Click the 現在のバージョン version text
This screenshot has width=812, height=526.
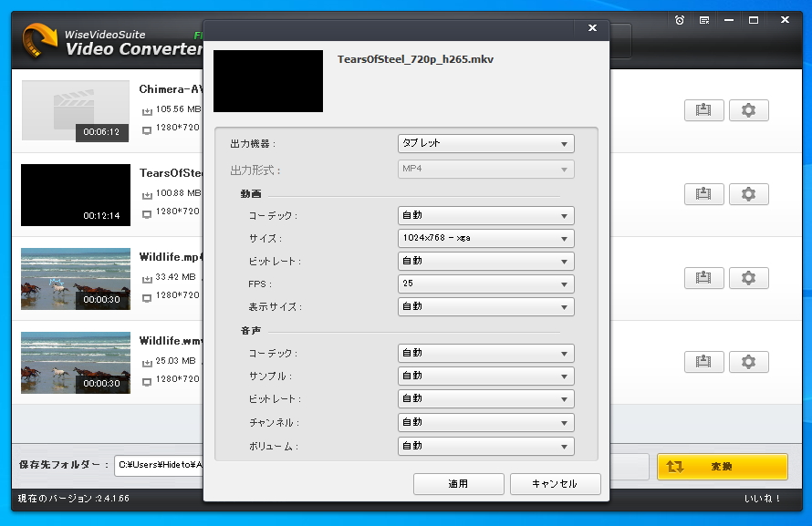[74, 499]
